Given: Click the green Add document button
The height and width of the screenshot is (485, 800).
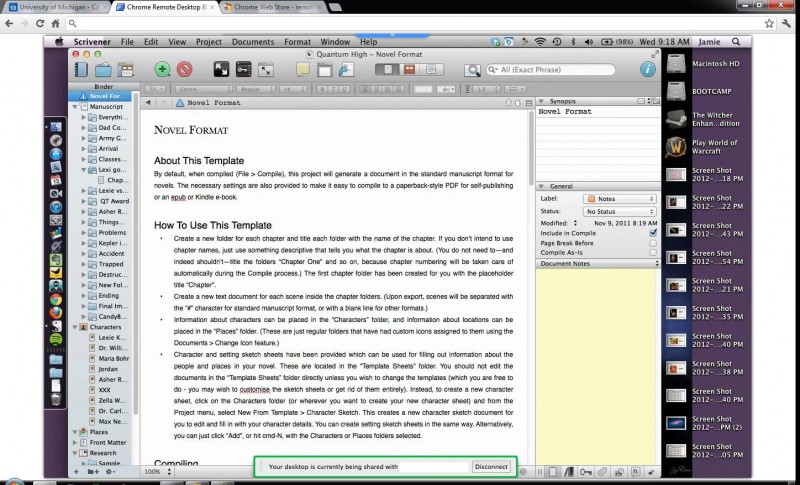Looking at the screenshot, I should pyautogui.click(x=162, y=69).
